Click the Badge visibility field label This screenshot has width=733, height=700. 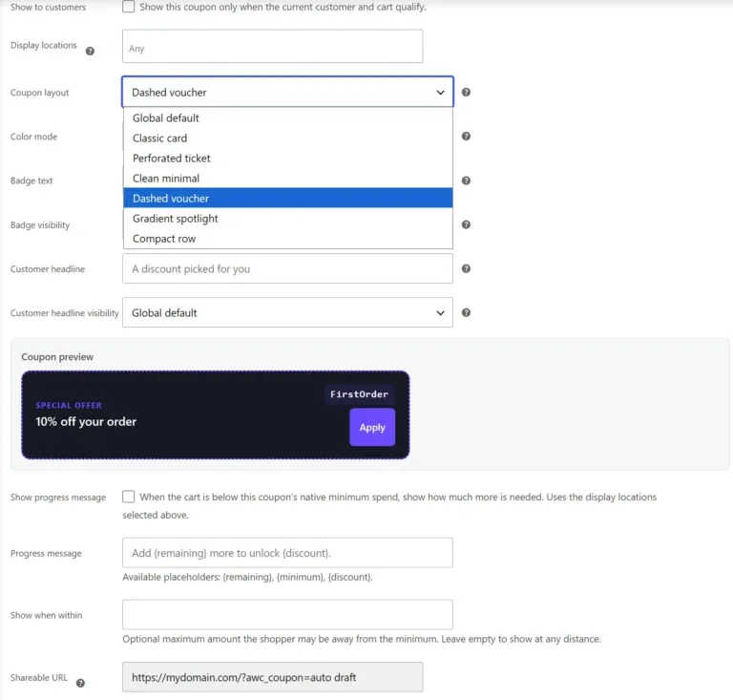(40, 225)
